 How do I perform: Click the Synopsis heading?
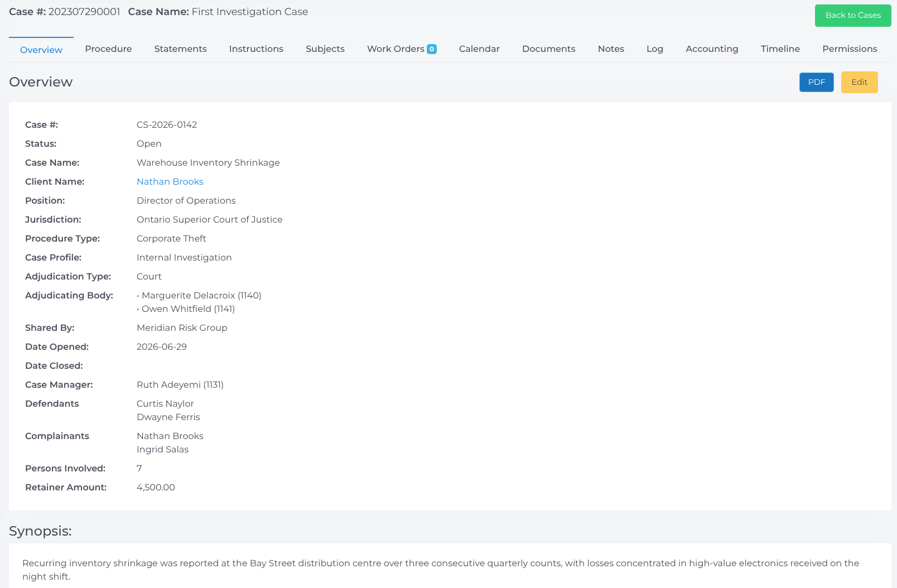point(40,531)
